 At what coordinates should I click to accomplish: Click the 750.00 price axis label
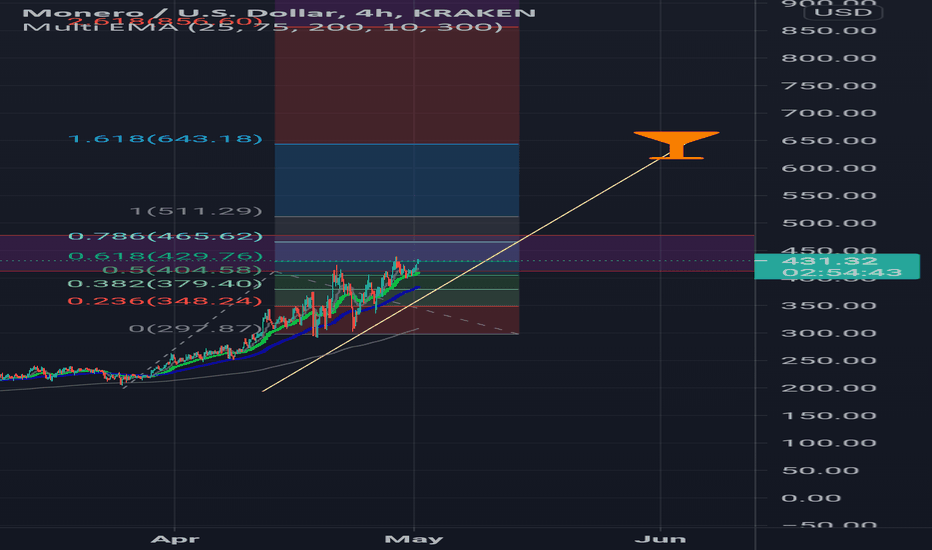(829, 86)
